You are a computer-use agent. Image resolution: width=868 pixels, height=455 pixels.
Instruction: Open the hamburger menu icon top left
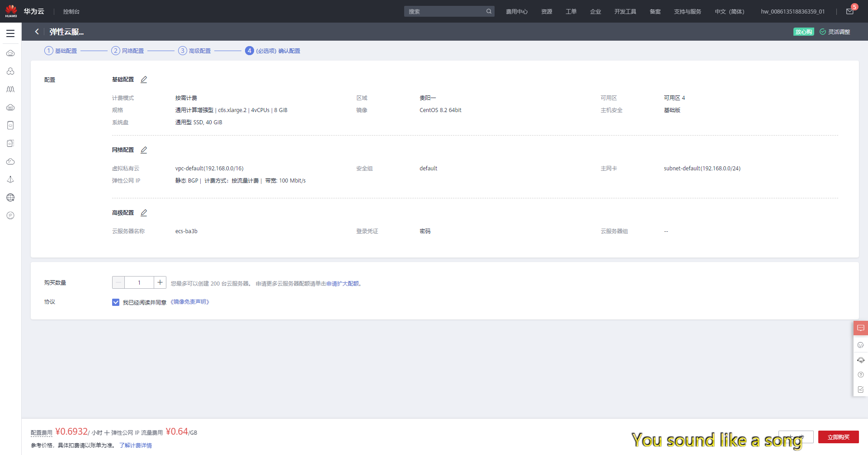pyautogui.click(x=10, y=33)
